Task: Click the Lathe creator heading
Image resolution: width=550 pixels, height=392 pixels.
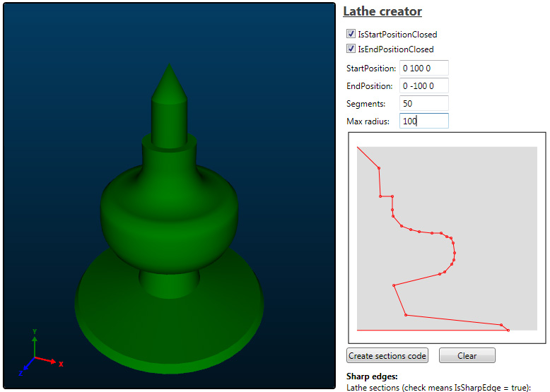Action: [x=382, y=11]
